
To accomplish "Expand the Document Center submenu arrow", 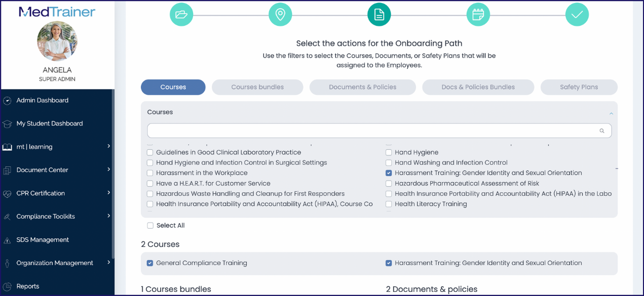I will tap(108, 170).
